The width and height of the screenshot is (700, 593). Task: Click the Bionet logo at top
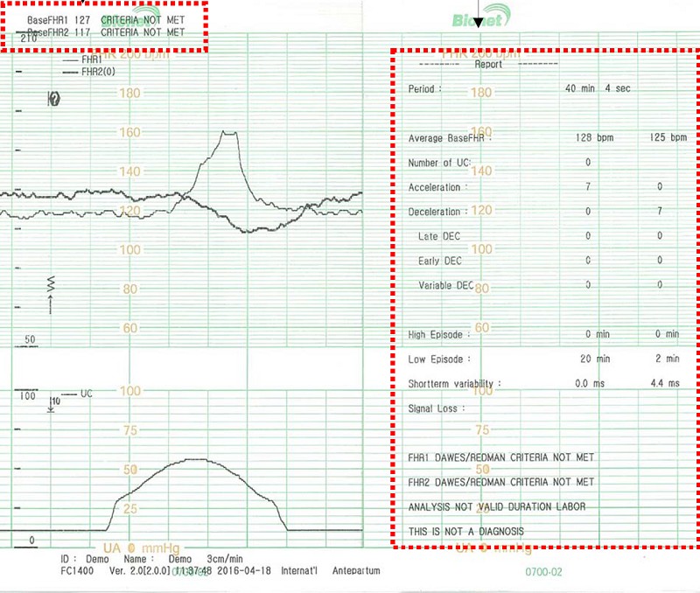(x=478, y=20)
